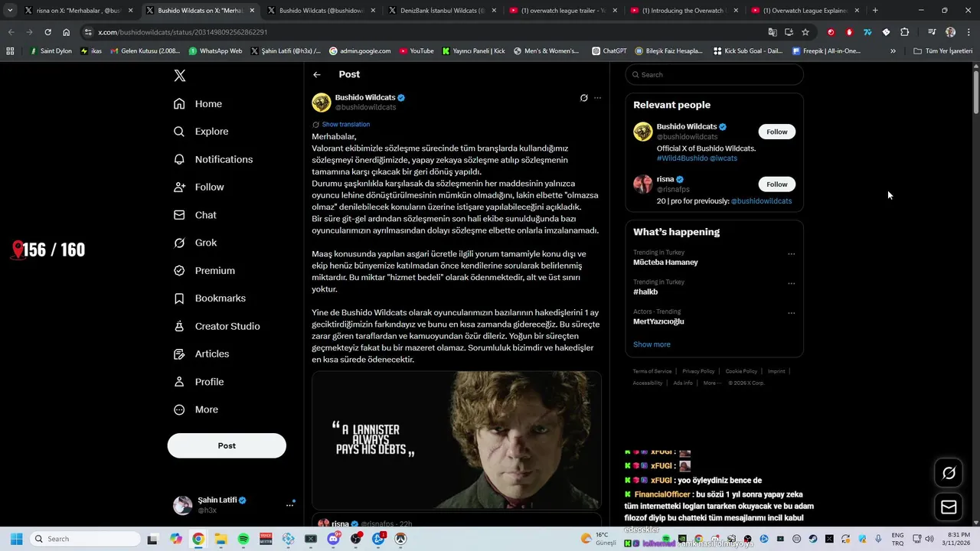The width and height of the screenshot is (980, 551).
Task: Click the Mücteba Hamaney trending topic
Action: 665,262
